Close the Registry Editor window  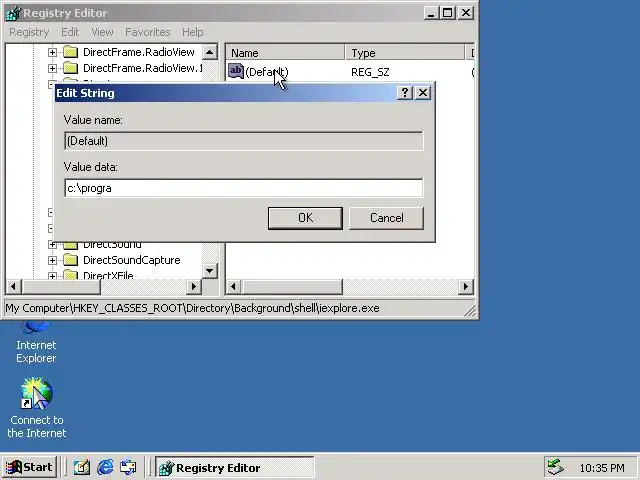pos(466,13)
